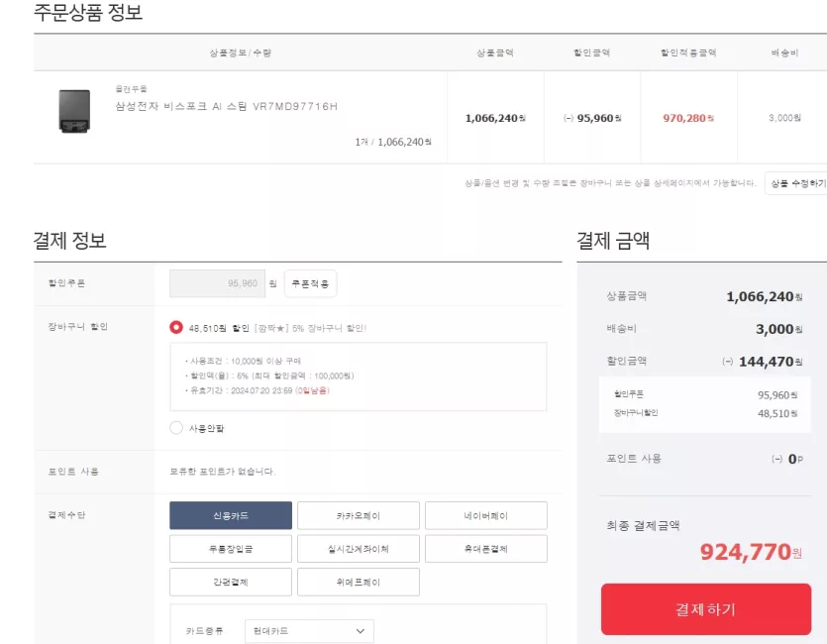Viewport: 827px width, 644px height.
Task: Click the red 결제하기 pay button
Action: coord(706,609)
